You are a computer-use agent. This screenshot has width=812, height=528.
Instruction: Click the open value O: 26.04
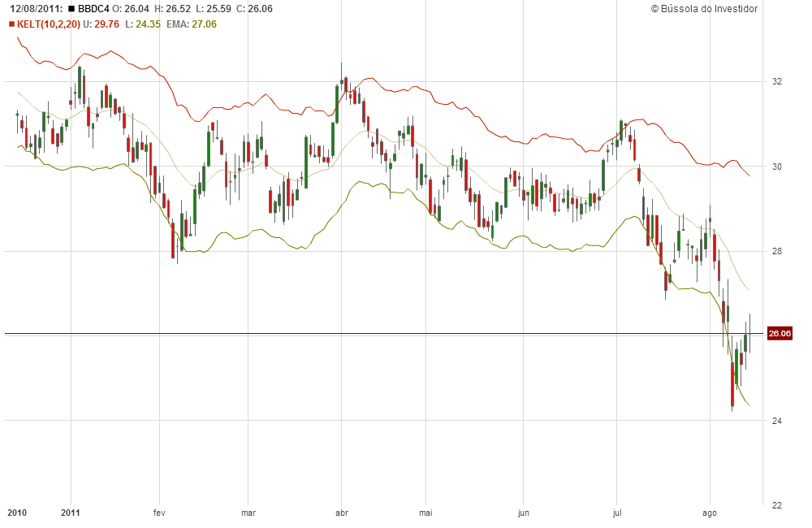coord(131,9)
